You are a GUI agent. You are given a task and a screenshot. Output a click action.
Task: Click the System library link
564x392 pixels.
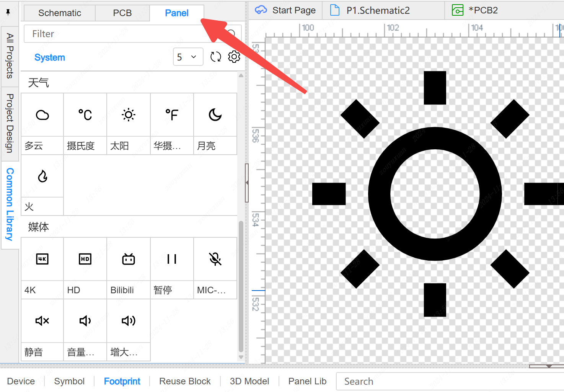(x=50, y=57)
